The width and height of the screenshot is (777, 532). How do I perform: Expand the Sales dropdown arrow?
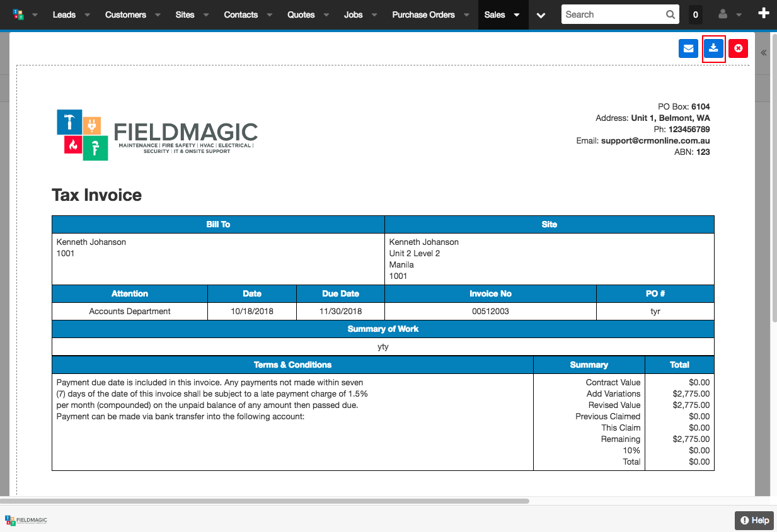click(x=517, y=15)
